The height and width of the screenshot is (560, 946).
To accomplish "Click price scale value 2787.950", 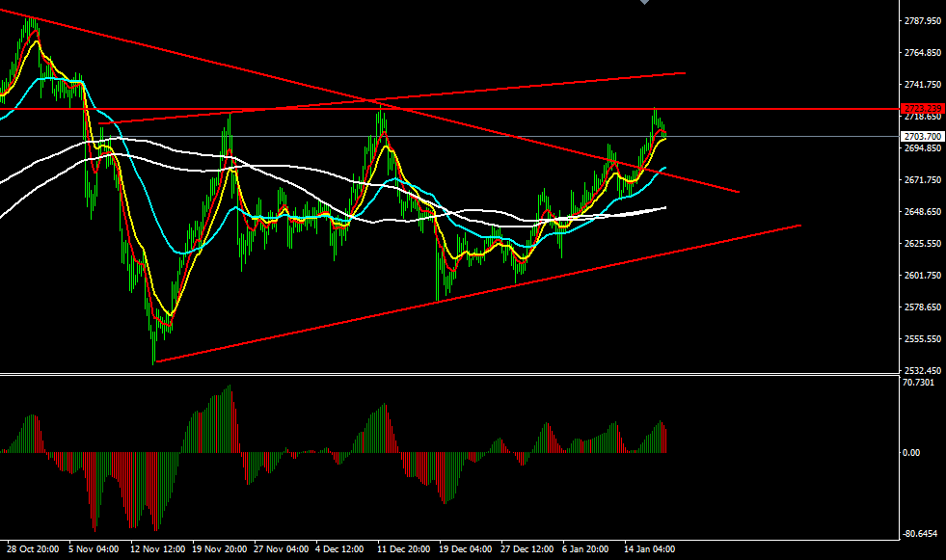I will click(923, 21).
